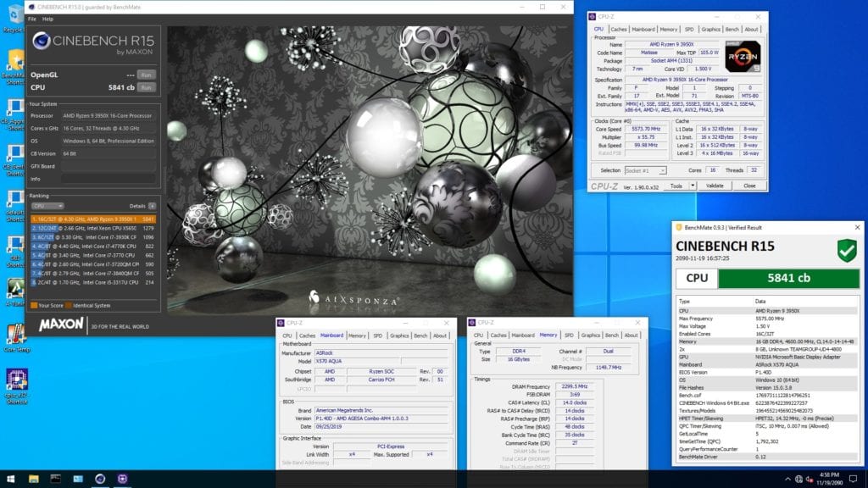868x488 pixels.
Task: Open Graphics tab in the top-right CPU-Z window
Action: (x=711, y=30)
